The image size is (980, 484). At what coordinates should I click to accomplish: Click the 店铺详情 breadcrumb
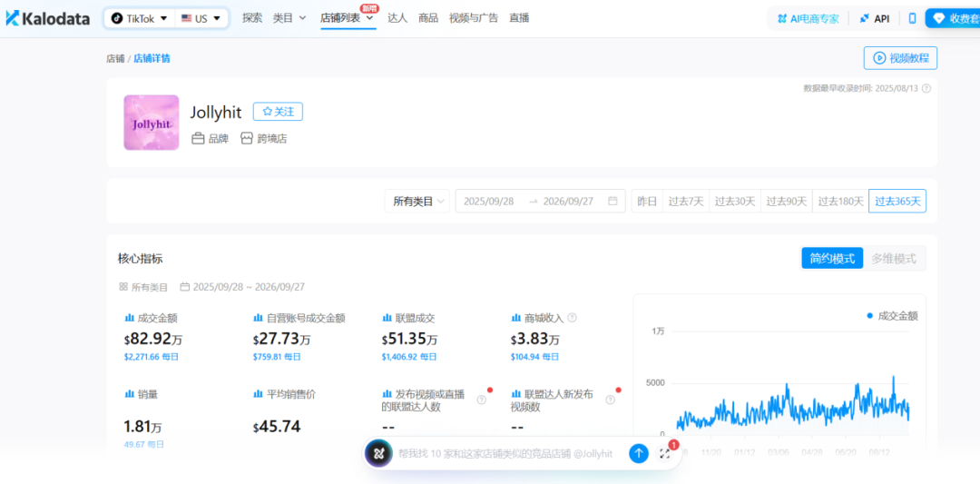point(152,59)
